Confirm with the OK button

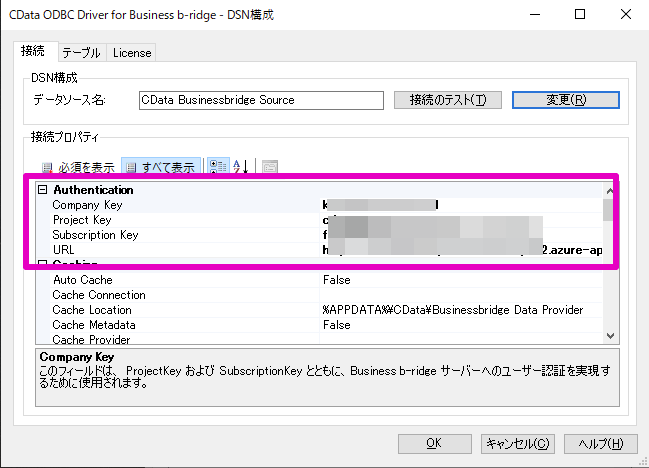click(x=435, y=444)
